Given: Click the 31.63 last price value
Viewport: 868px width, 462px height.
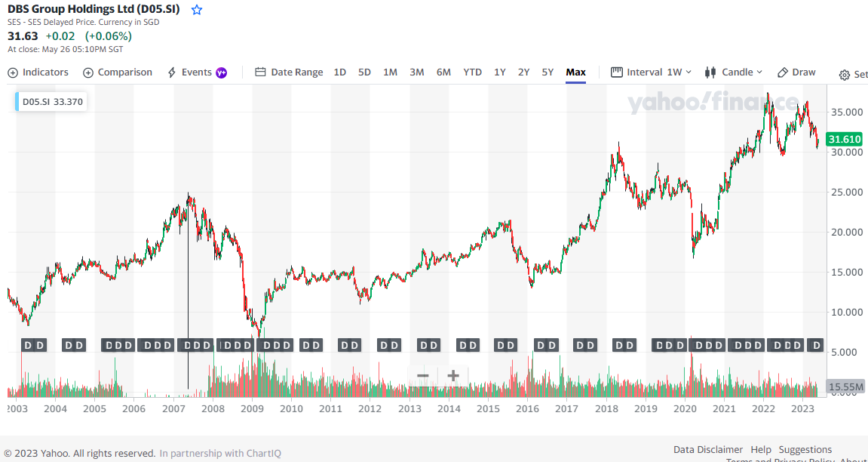Looking at the screenshot, I should pos(23,36).
